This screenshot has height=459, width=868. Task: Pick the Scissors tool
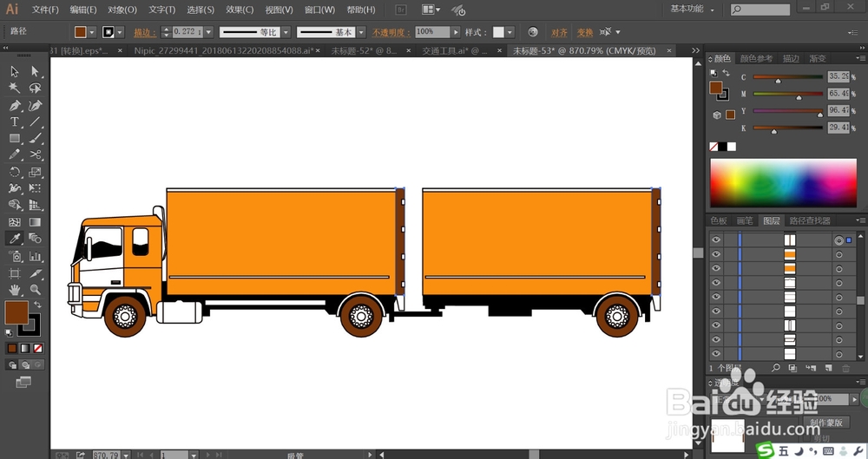(x=35, y=155)
